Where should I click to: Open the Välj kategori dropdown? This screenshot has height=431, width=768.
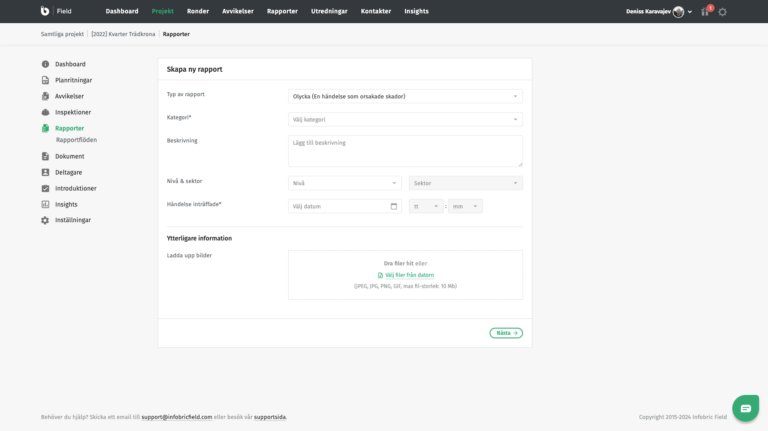point(405,119)
